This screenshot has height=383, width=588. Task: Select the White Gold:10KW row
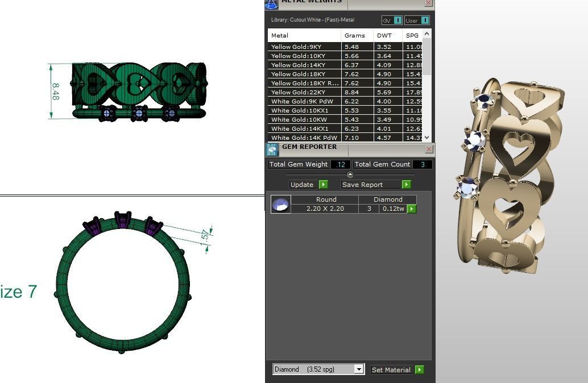click(345, 119)
